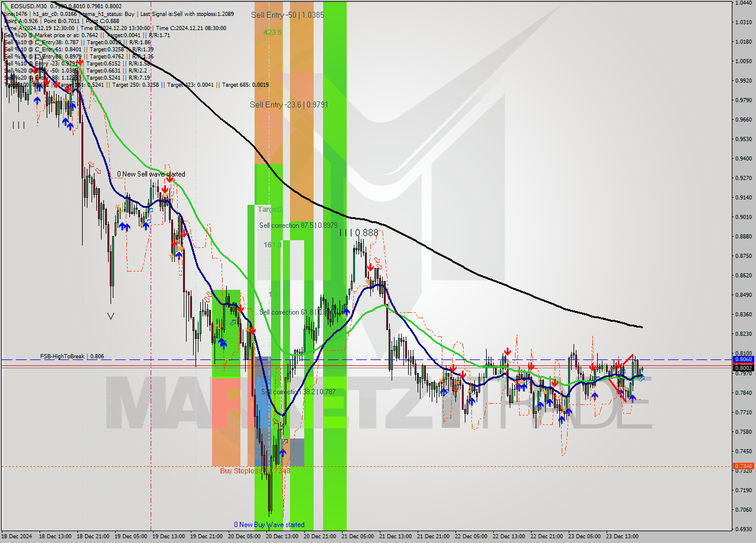This screenshot has height=543, width=756.
Task: Click the '20 Dec 05:00' time axis label
Action: pos(245,537)
